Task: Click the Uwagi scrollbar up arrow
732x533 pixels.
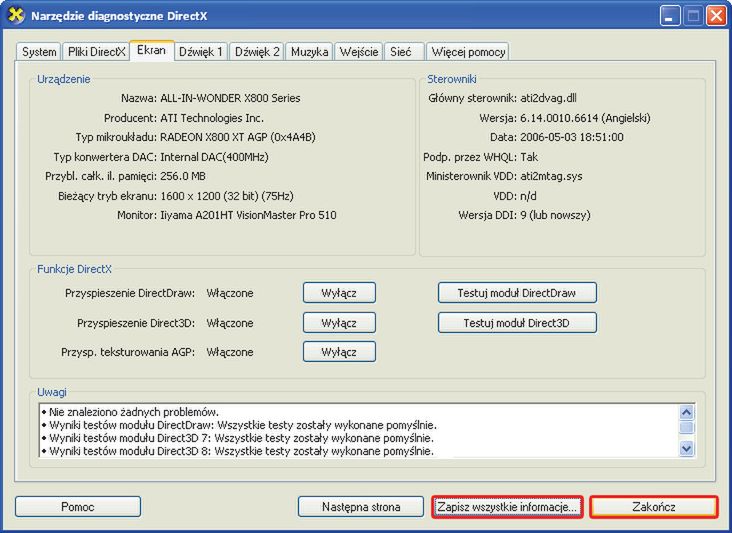Action: [x=686, y=412]
